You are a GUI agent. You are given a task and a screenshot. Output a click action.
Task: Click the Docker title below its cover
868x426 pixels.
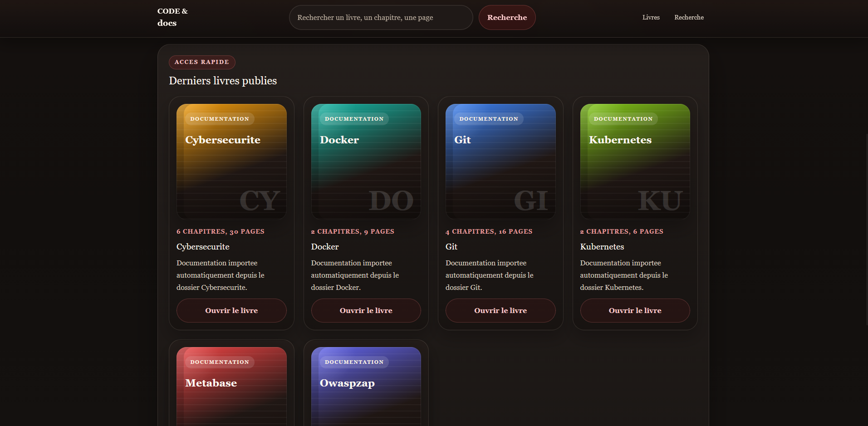pyautogui.click(x=325, y=247)
